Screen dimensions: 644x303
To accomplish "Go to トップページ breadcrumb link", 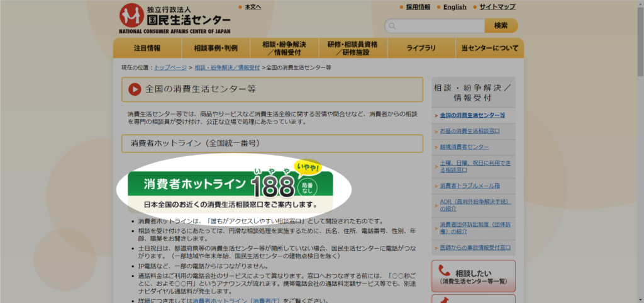I will point(170,67).
